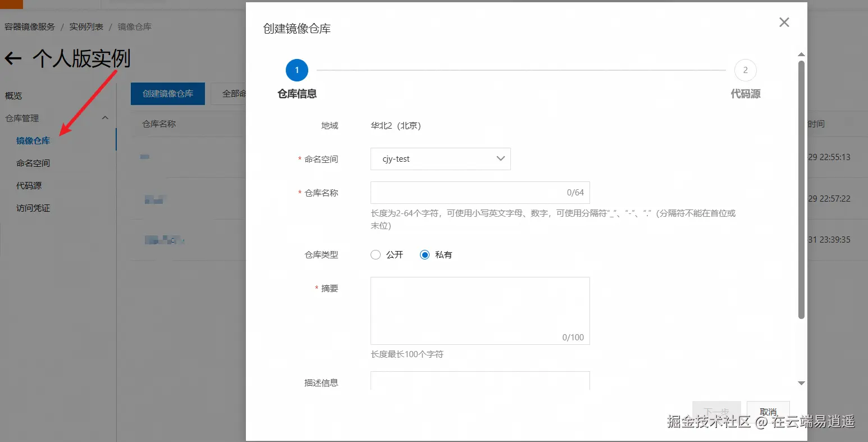Screen dimensions: 868x442
Task: Click the dialog scrollbar up arrow
Action: 802,54
